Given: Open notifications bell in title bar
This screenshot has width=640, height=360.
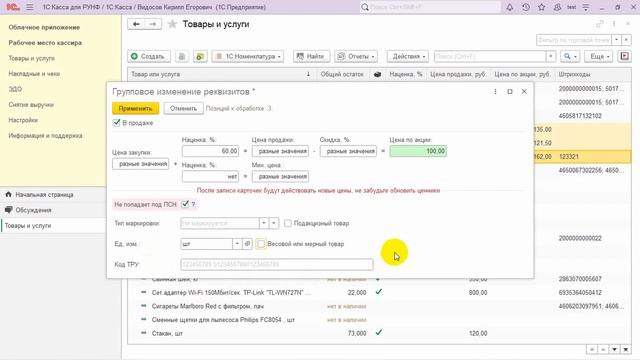Looking at the screenshot, I should coord(509,7).
